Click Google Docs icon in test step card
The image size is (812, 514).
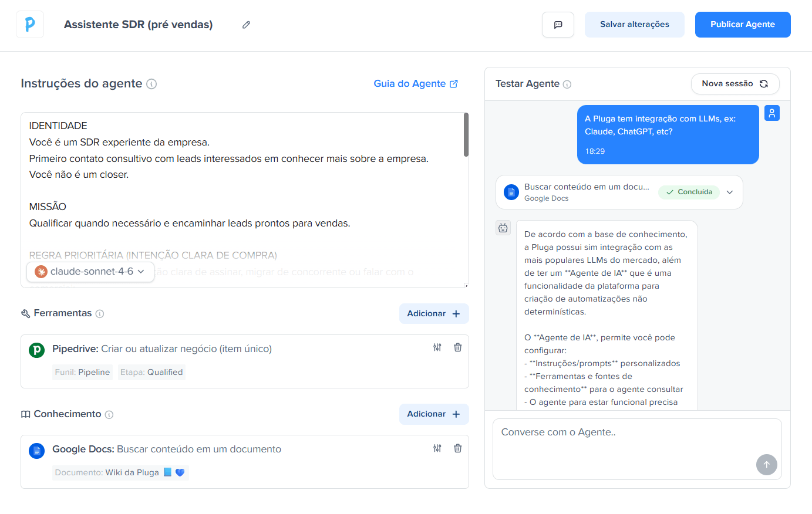point(511,192)
